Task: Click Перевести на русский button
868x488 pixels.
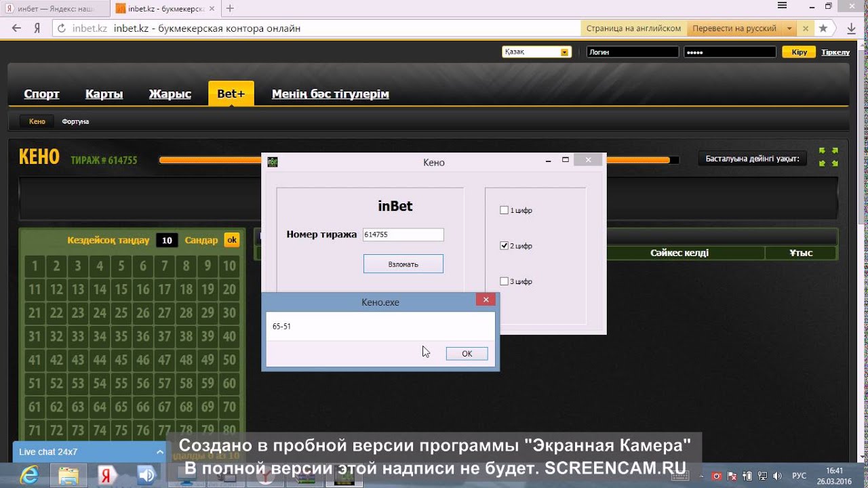Action: tap(734, 28)
